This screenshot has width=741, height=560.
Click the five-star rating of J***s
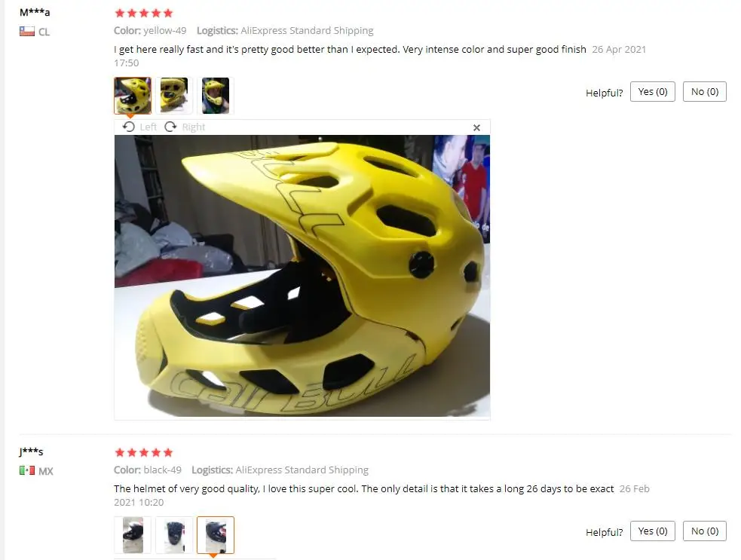144,453
